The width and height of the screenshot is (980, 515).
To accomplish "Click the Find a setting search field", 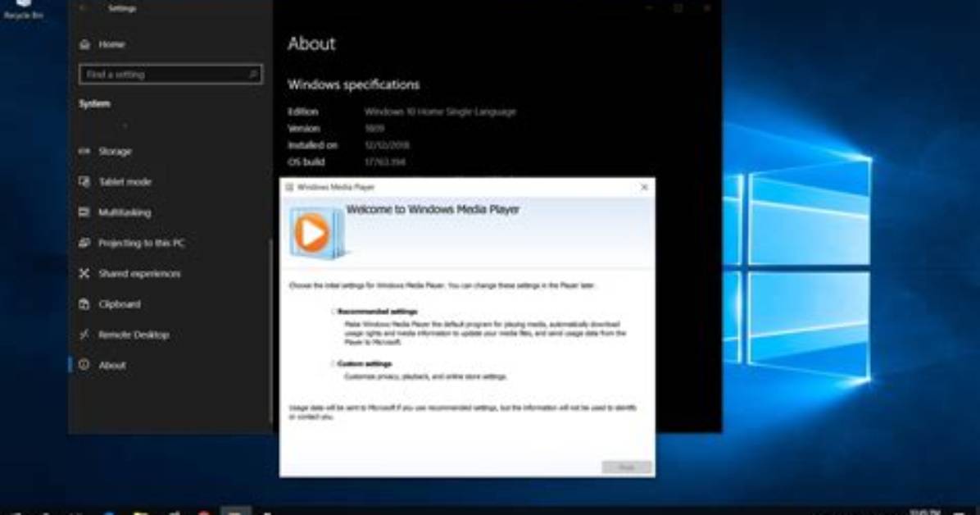I will 170,75.
